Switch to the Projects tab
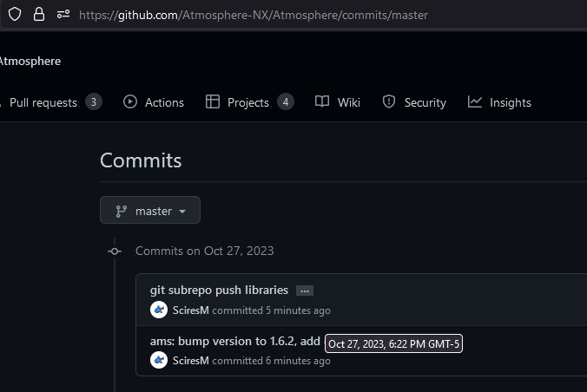 coord(250,102)
